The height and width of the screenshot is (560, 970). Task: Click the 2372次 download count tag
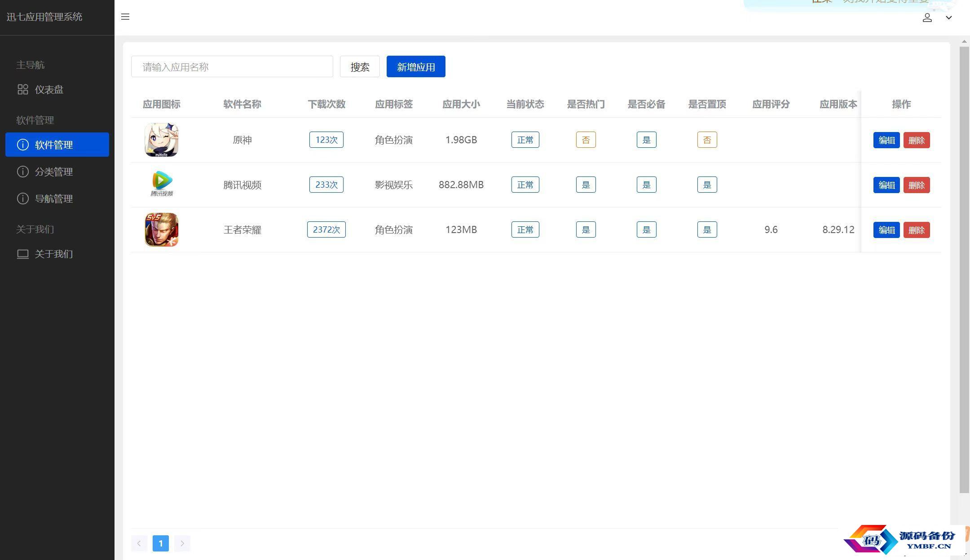tap(326, 229)
